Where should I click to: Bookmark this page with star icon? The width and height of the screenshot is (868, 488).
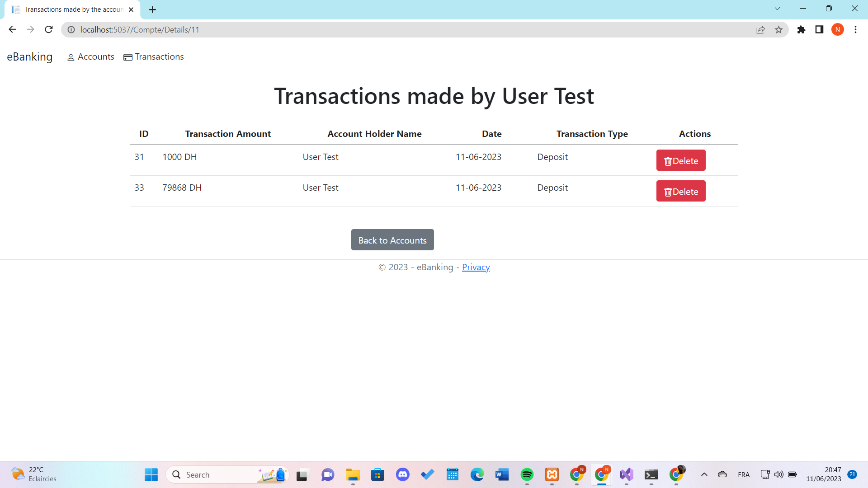point(778,30)
